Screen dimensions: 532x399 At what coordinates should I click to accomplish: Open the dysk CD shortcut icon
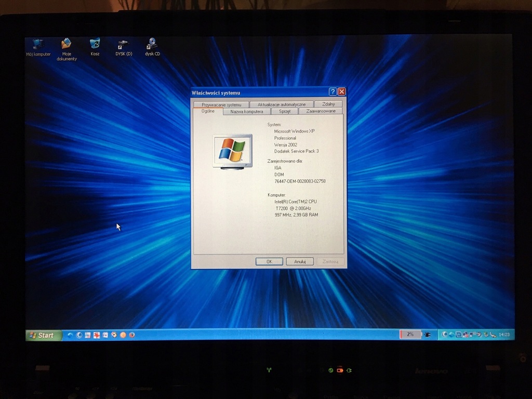tap(152, 47)
